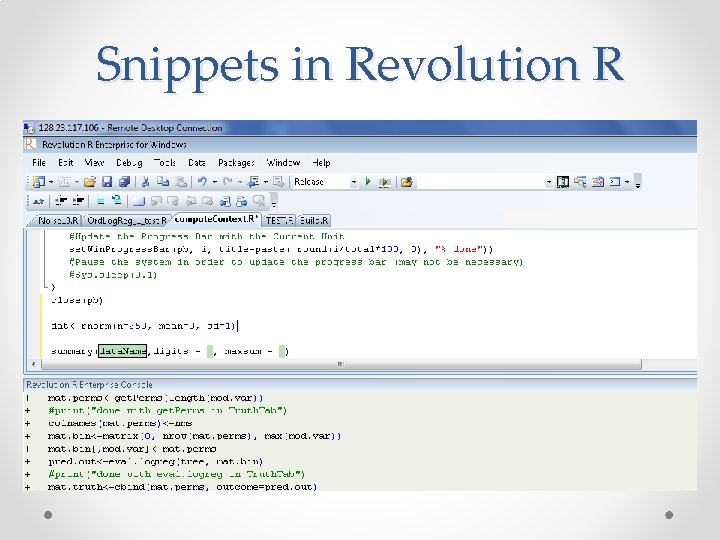720x540 pixels.
Task: Open the View menu
Action: tap(95, 163)
